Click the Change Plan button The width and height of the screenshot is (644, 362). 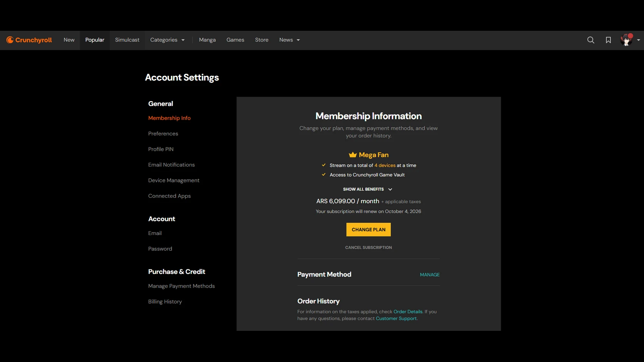(x=368, y=230)
